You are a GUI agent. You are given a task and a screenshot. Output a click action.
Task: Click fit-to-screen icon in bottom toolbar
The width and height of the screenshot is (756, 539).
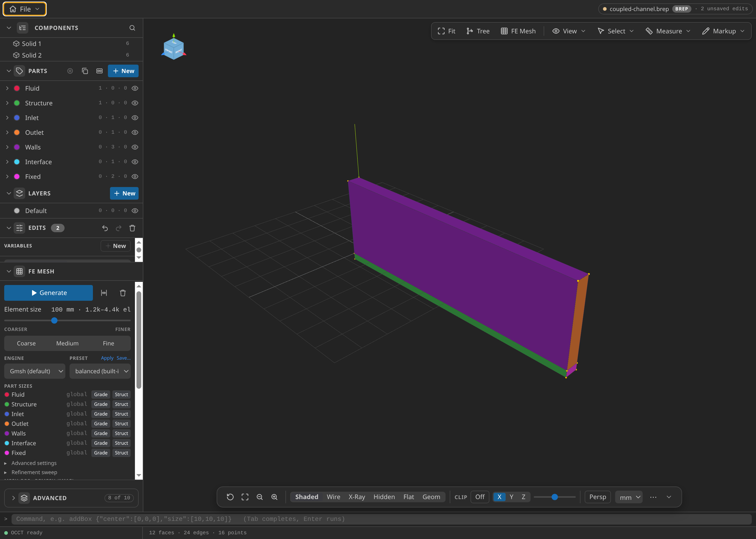(x=245, y=497)
